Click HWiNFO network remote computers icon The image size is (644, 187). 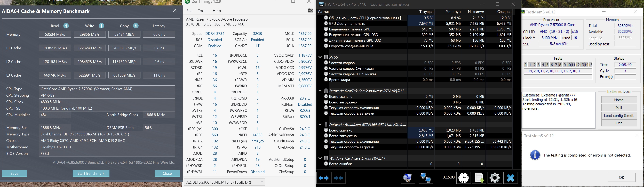(425, 178)
